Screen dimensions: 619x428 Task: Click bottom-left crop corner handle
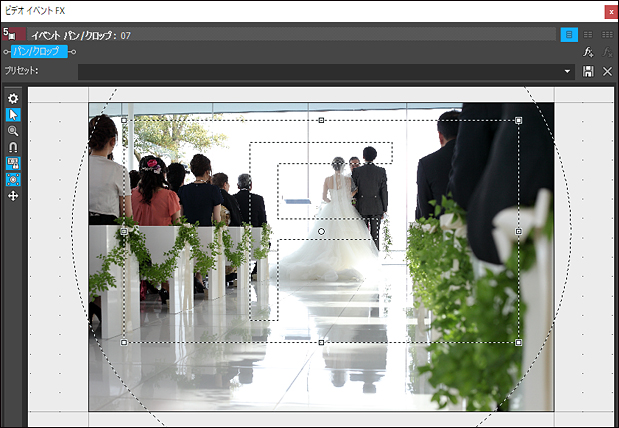tap(124, 342)
